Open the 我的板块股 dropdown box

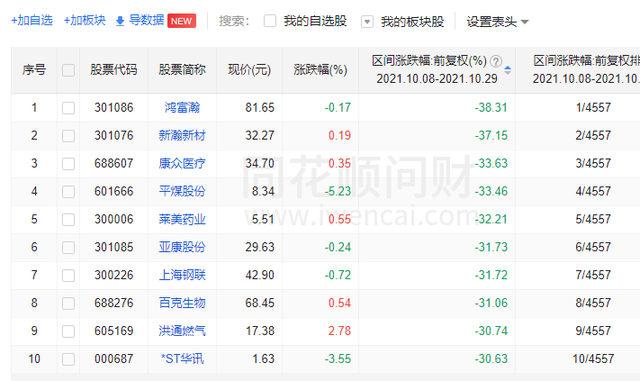click(x=367, y=21)
